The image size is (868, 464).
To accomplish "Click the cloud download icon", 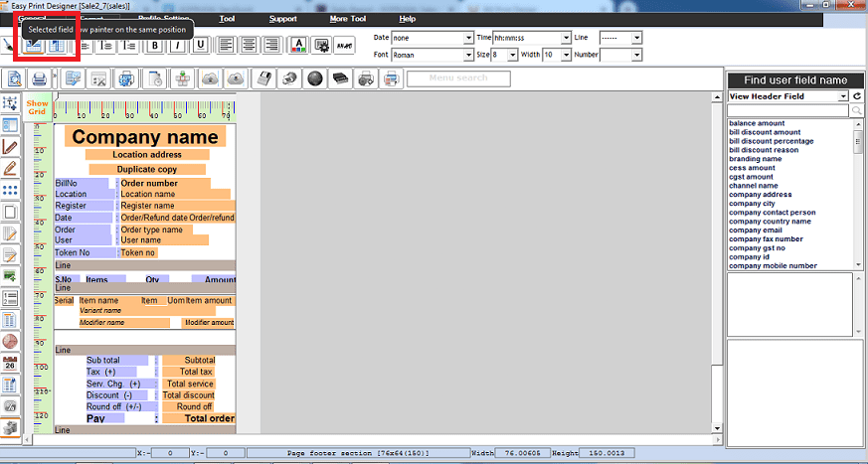I will tap(237, 79).
